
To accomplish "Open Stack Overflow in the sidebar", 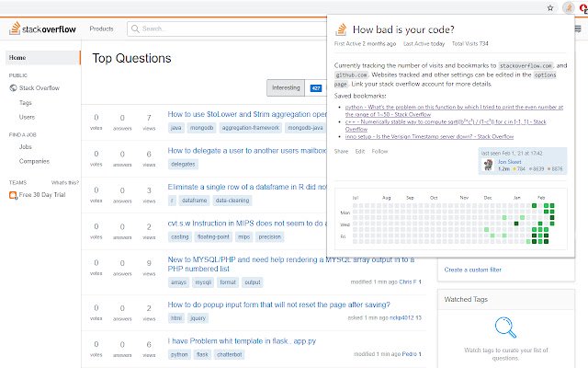I will [40, 88].
